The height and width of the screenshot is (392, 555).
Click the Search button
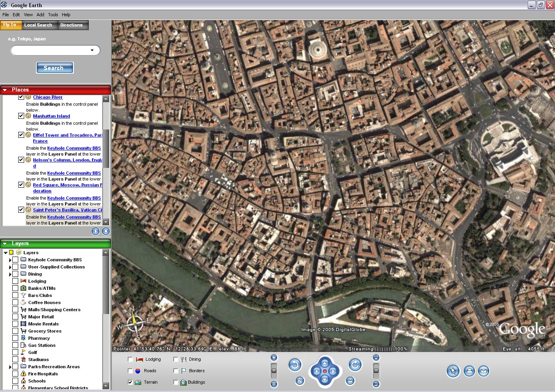55,68
